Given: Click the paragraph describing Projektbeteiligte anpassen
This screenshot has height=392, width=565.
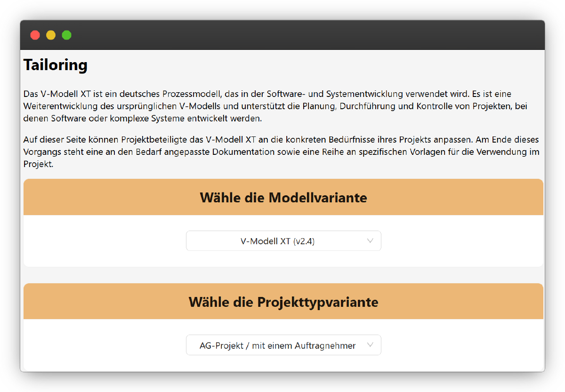Looking at the screenshot, I should (x=281, y=152).
